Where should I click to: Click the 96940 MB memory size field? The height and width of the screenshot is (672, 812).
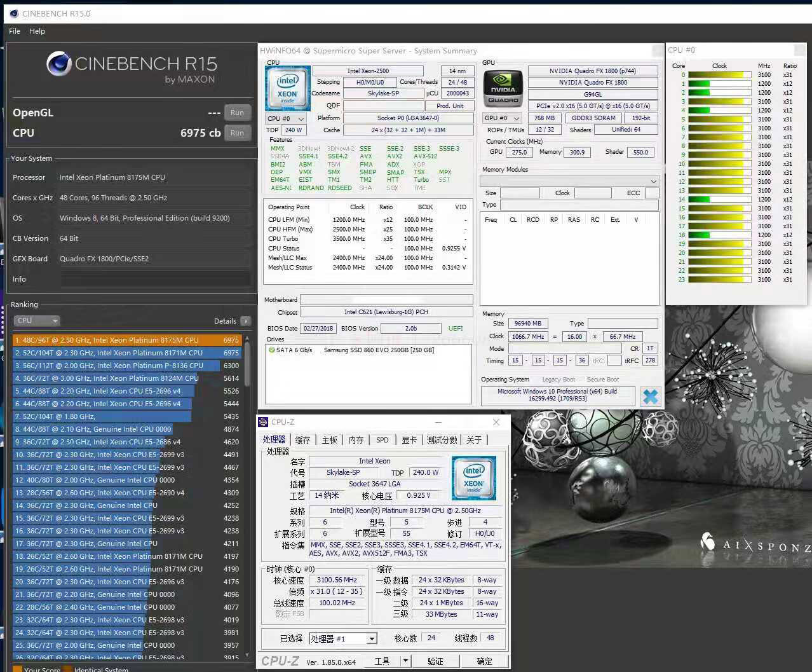pyautogui.click(x=528, y=324)
